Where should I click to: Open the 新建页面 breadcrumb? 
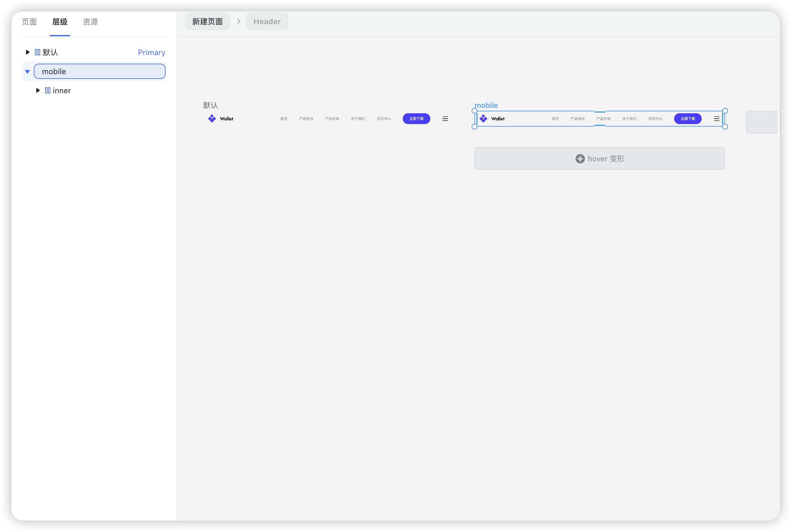click(x=207, y=21)
